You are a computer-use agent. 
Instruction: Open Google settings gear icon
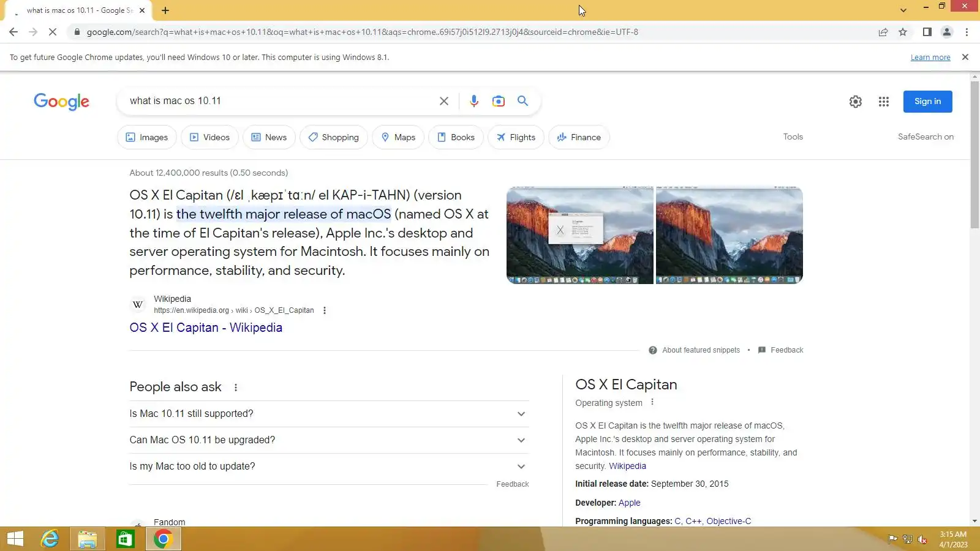(856, 102)
